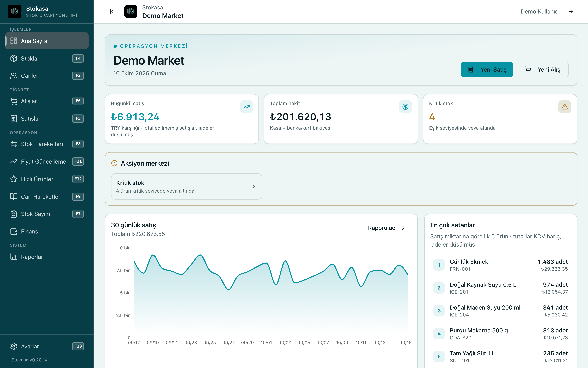Click the receipt icon in Yeni Satış button

coord(470,70)
